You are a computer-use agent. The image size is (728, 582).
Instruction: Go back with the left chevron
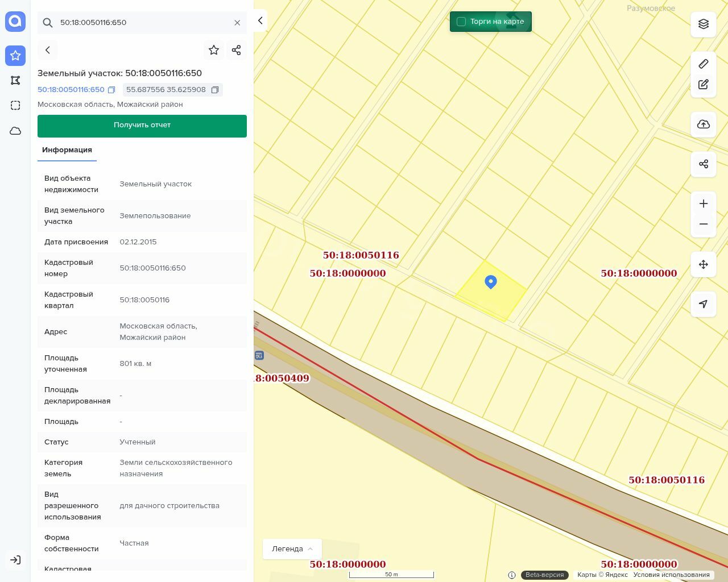coord(48,50)
